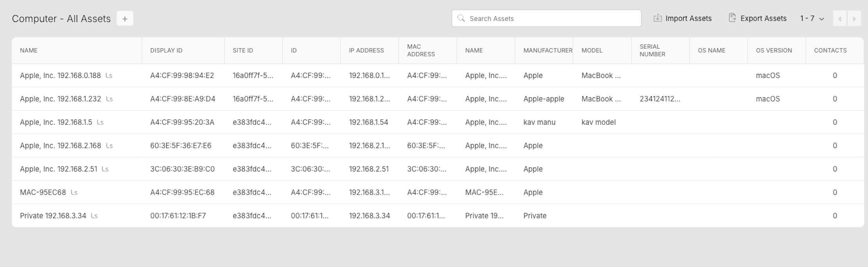868x267 pixels.
Task: Click Computer - All Assets title
Action: pos(61,19)
